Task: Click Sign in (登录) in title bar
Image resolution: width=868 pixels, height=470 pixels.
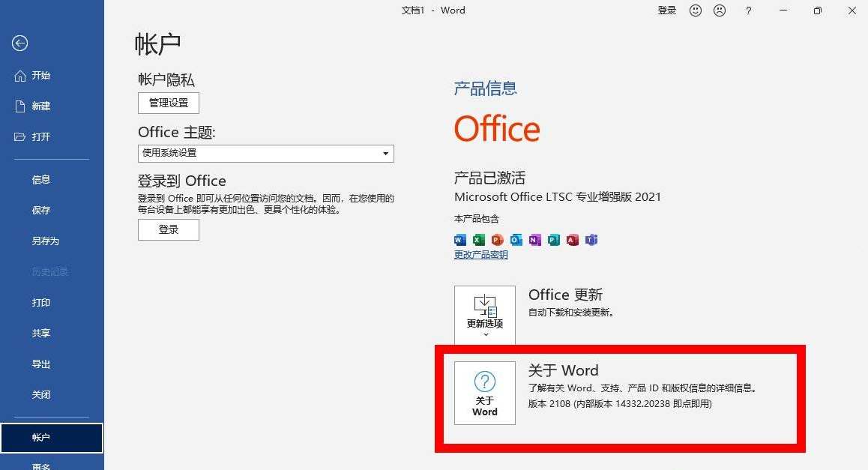Action: [x=666, y=10]
